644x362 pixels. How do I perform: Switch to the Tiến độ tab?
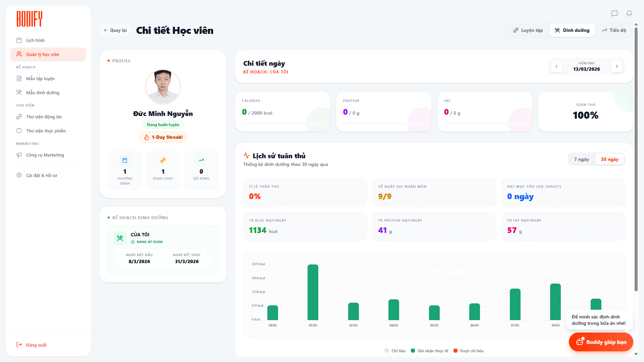(x=614, y=30)
